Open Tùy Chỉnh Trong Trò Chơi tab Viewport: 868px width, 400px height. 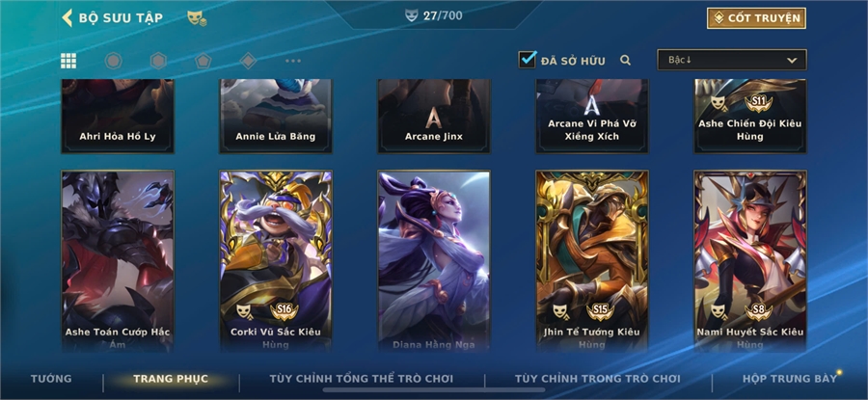pos(597,379)
